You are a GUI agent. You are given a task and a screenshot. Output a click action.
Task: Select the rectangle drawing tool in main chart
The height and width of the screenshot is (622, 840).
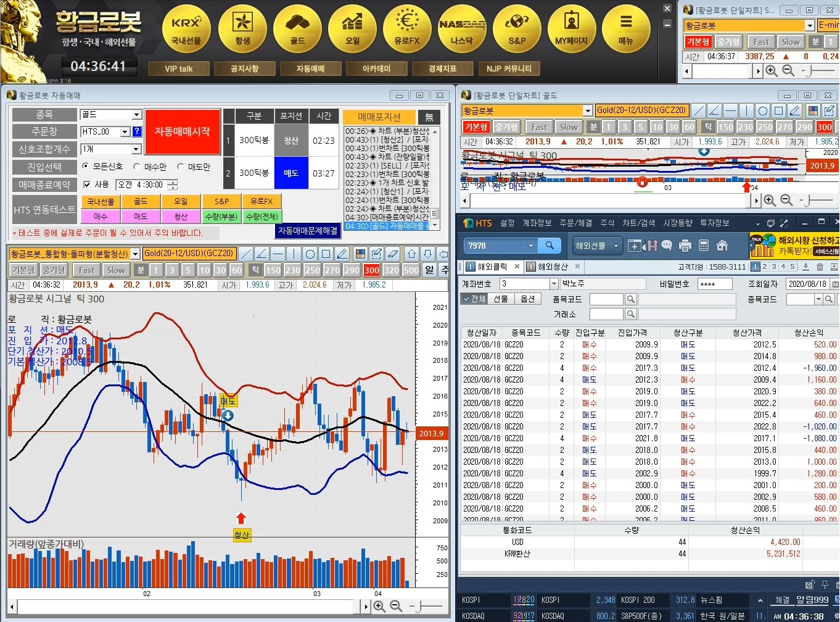pos(326,254)
